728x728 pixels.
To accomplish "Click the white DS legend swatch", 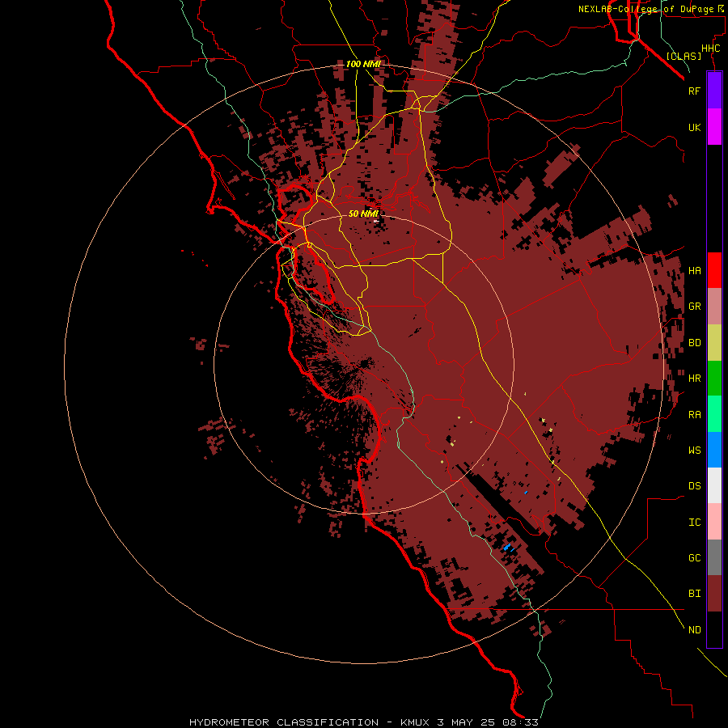I will coord(714,485).
